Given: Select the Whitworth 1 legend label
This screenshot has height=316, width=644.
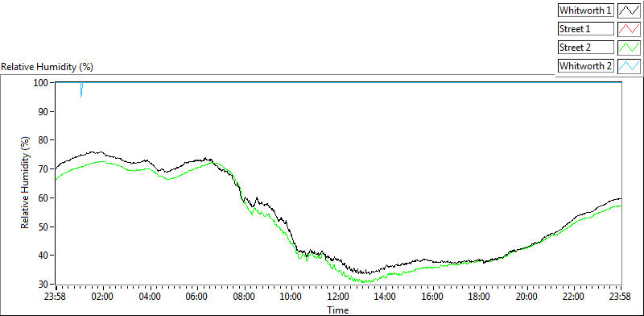Looking at the screenshot, I should pos(586,10).
